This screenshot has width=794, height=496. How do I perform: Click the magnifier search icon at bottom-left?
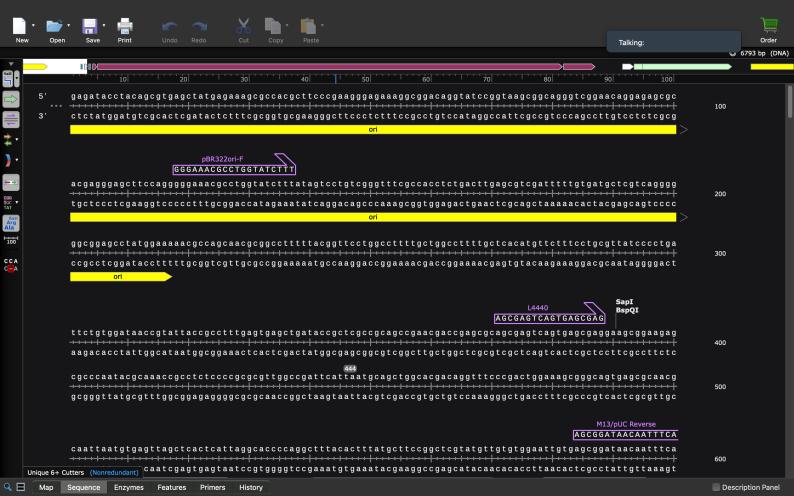[8, 487]
